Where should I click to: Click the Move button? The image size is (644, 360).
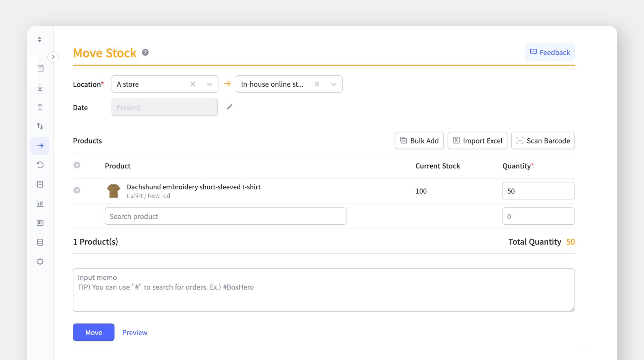pos(93,332)
